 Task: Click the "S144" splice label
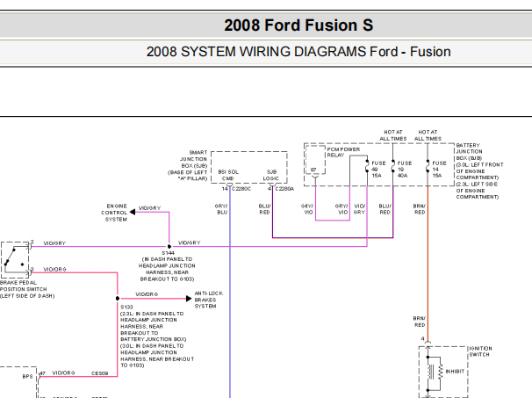[x=168, y=253]
